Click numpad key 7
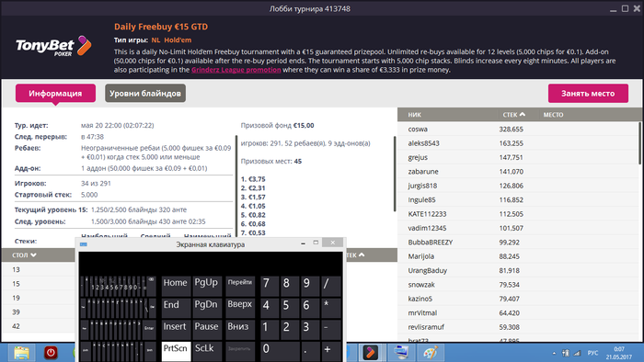 coord(270,286)
